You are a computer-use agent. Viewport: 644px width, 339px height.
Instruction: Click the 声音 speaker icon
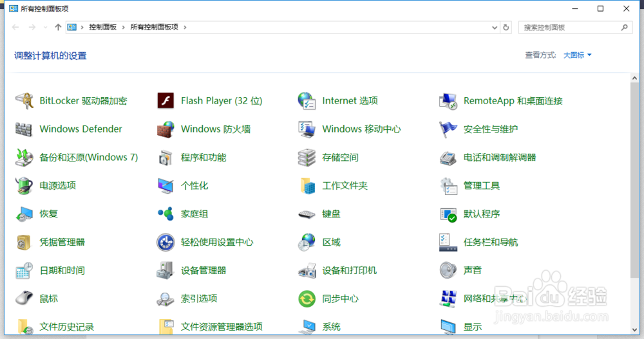click(448, 270)
